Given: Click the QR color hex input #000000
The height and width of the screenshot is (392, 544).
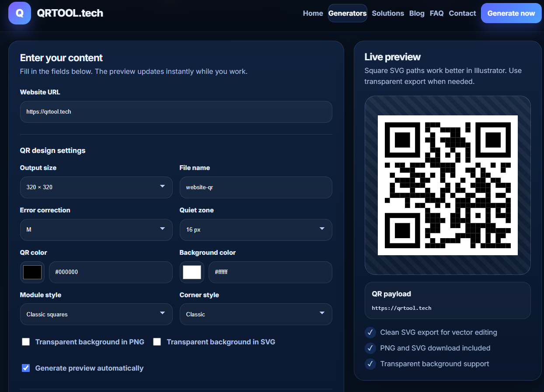Looking at the screenshot, I should [x=111, y=272].
